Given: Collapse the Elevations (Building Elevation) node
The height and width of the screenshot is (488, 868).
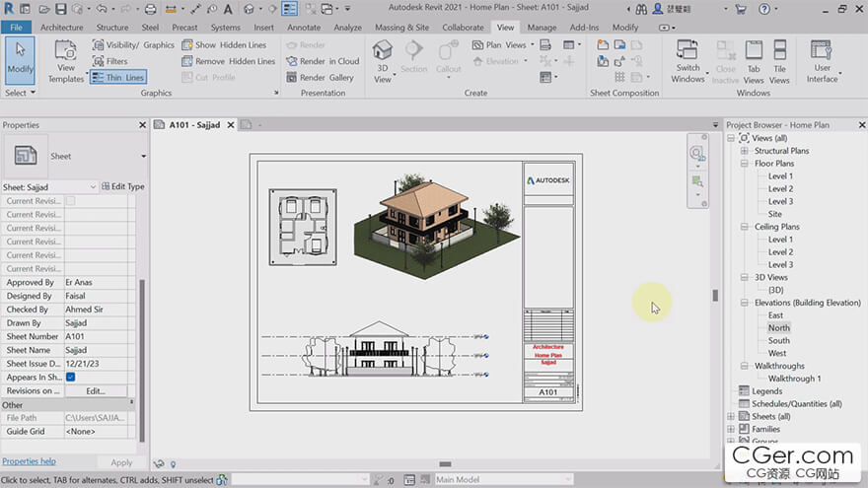Looking at the screenshot, I should (x=745, y=303).
